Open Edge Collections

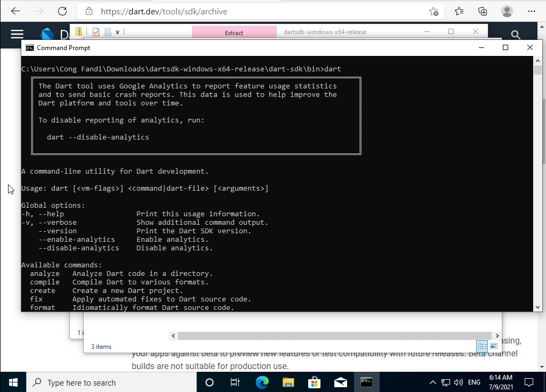tap(483, 12)
